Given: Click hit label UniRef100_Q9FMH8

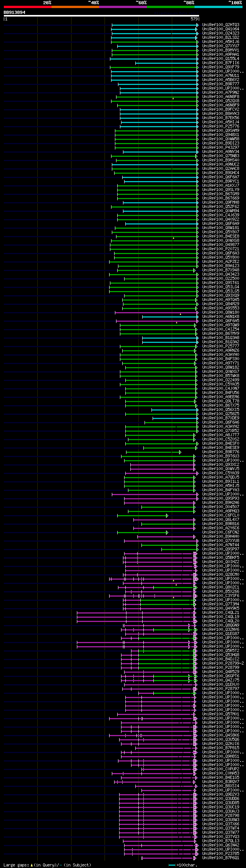Looking at the screenshot, I should 221,202.
